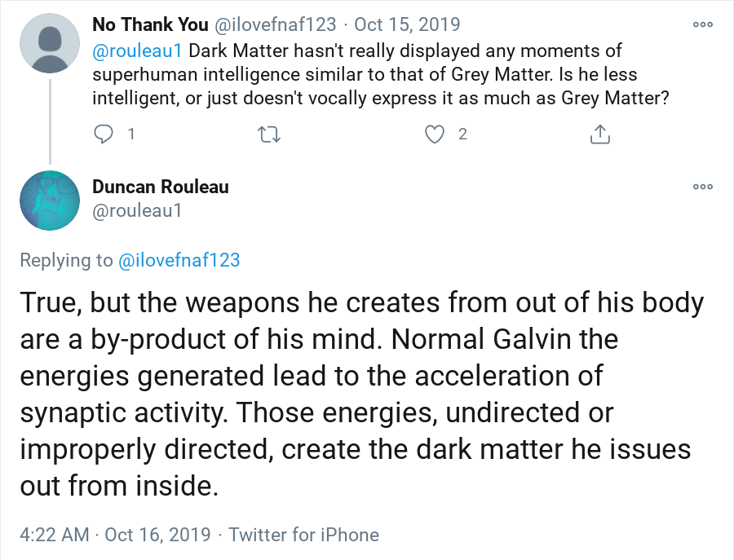Viewport: 734px width, 560px height.
Task: Open the Duncan Rouleau display name link
Action: [160, 187]
